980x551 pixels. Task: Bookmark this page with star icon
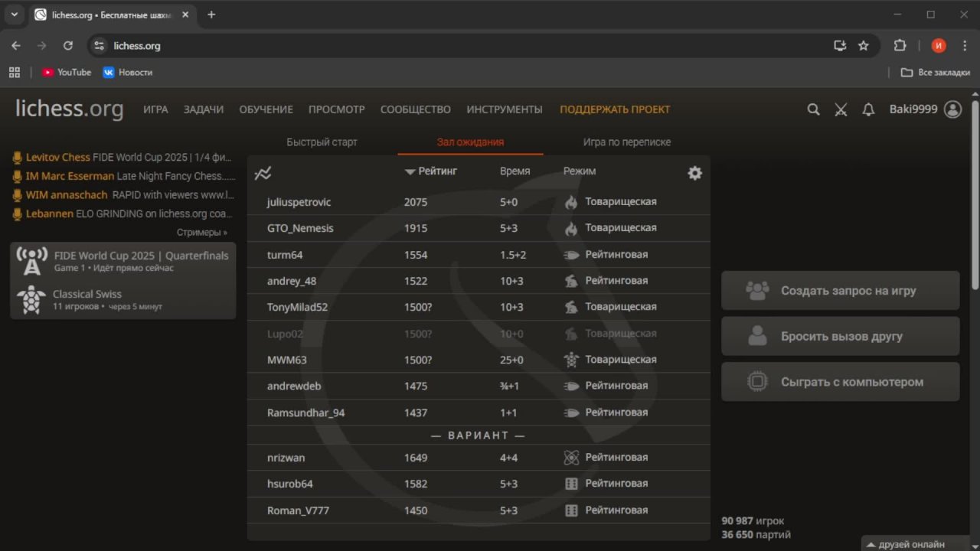(x=864, y=45)
